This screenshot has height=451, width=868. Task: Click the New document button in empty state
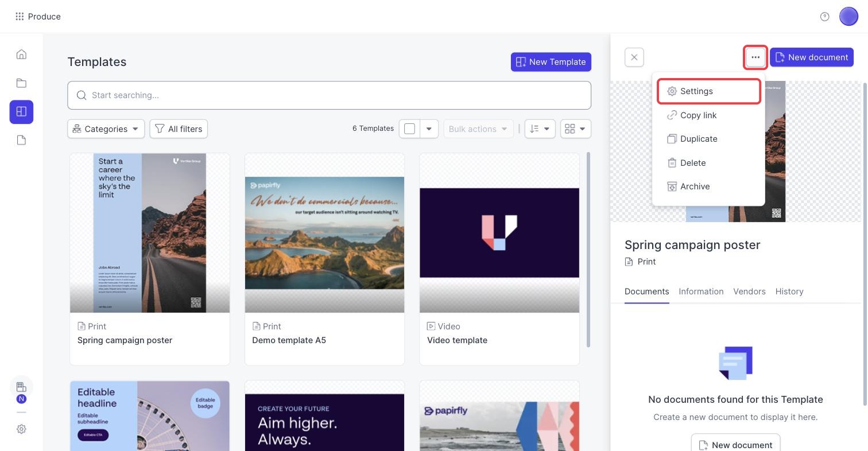[x=735, y=445]
